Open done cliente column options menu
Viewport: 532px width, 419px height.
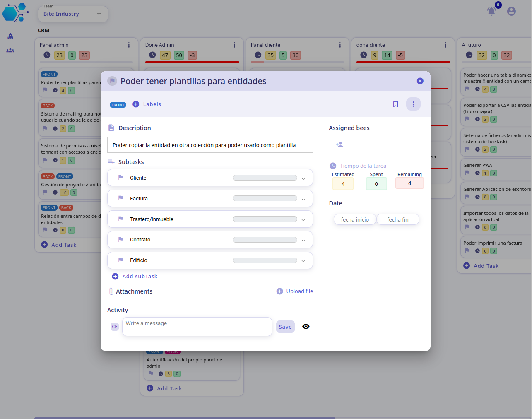(445, 45)
